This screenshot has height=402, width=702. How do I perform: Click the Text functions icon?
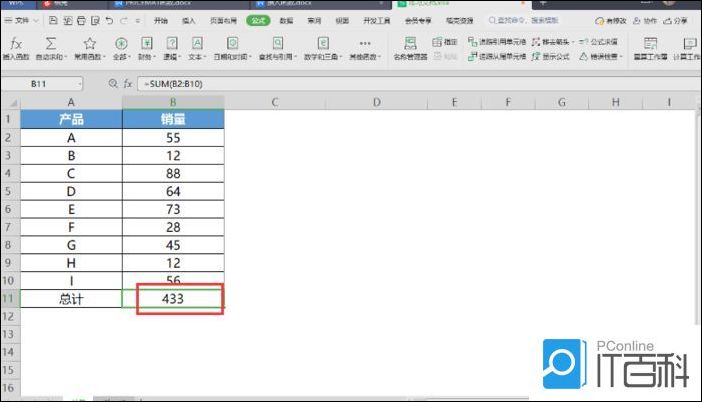tap(197, 43)
